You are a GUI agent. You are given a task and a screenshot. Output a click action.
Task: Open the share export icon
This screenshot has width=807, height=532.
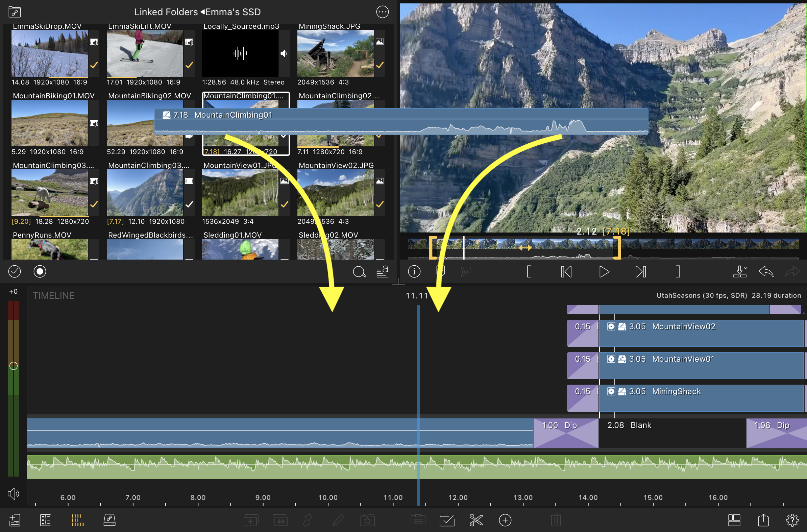[763, 520]
